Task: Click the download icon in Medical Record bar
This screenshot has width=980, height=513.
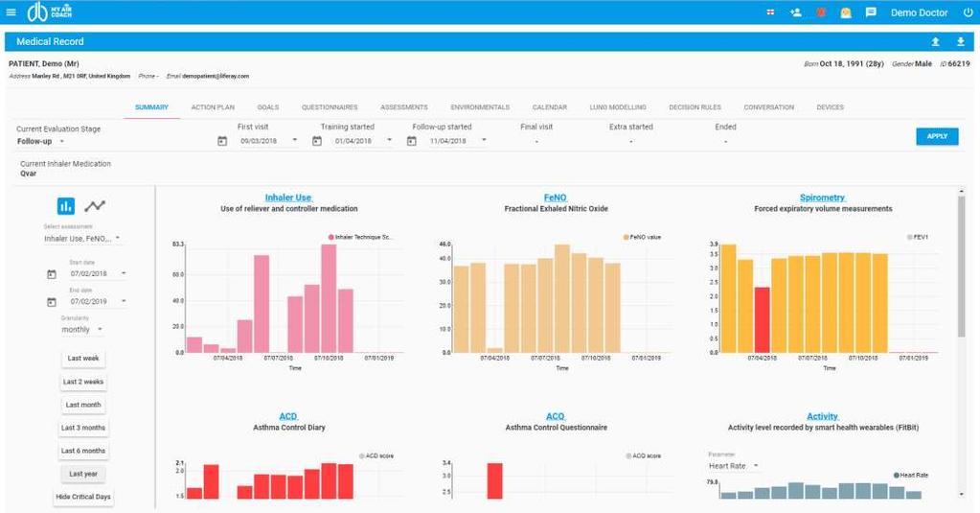Action: (961, 41)
